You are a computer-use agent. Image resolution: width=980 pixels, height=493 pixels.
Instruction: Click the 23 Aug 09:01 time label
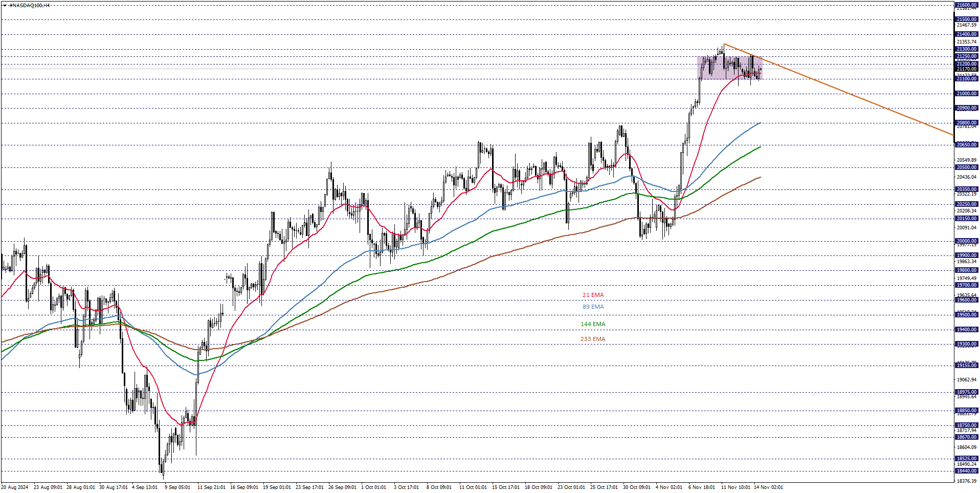click(48, 487)
